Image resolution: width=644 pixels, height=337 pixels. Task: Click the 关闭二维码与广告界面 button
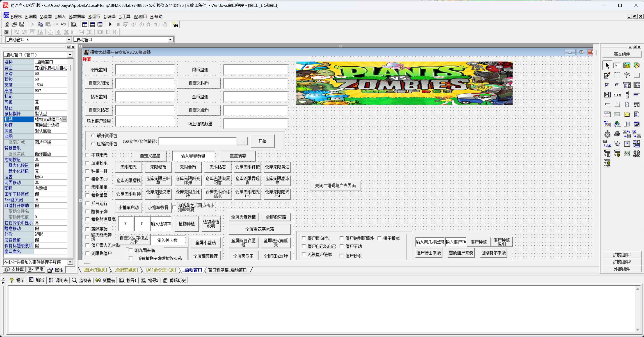click(x=335, y=186)
